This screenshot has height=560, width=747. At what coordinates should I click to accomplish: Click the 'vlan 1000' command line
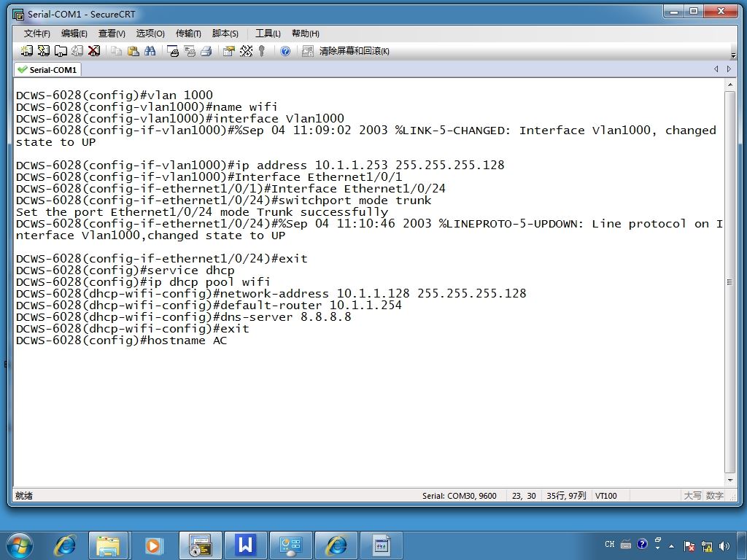pyautogui.click(x=115, y=96)
